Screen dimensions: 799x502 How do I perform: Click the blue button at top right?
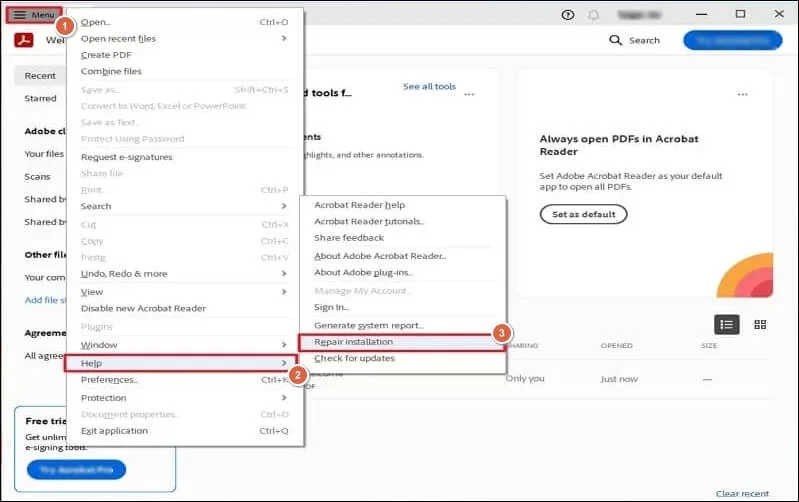point(733,40)
